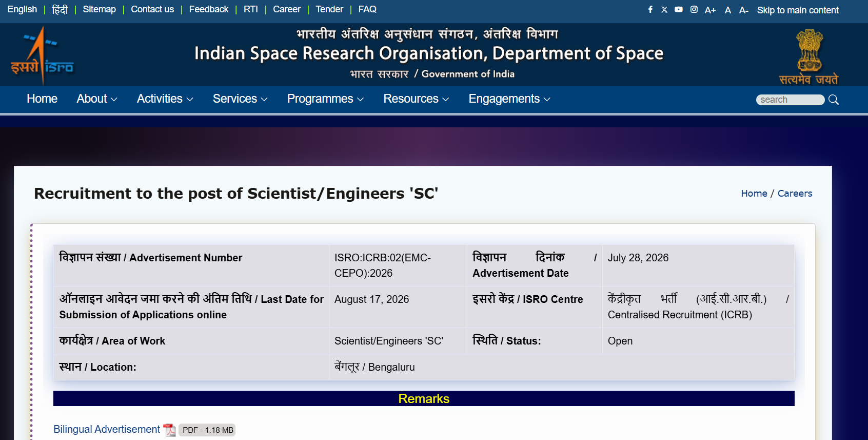
Task: Switch language to English
Action: point(22,10)
